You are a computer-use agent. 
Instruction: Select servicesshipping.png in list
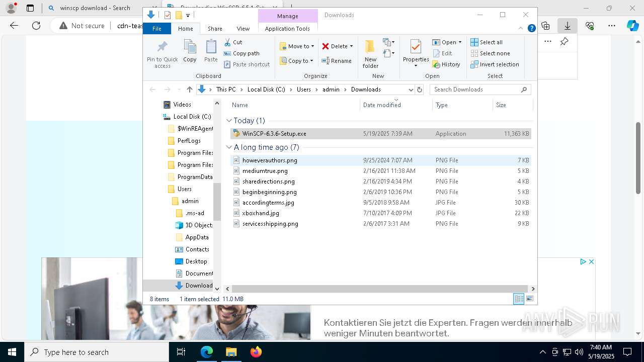click(x=381, y=224)
